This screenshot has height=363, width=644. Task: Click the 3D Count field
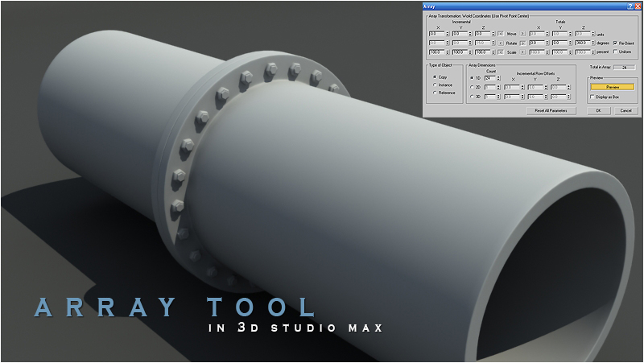pyautogui.click(x=490, y=97)
